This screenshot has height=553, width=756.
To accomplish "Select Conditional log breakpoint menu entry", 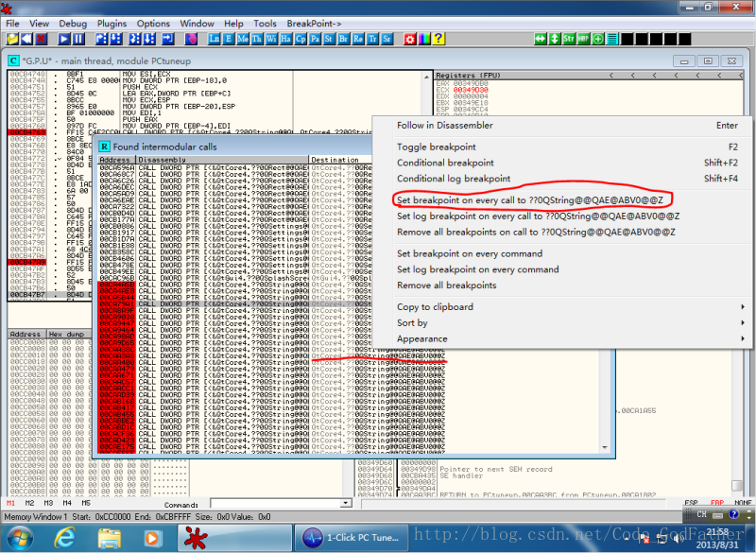I will pyautogui.click(x=561, y=179).
